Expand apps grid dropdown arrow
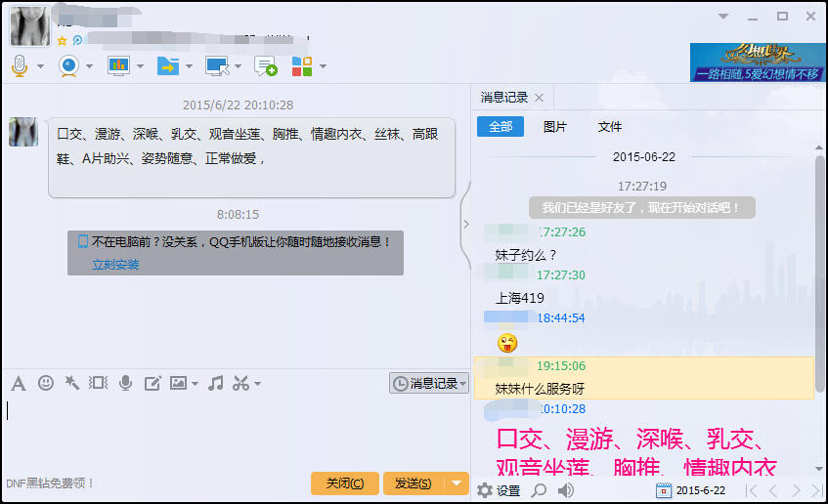 323,66
